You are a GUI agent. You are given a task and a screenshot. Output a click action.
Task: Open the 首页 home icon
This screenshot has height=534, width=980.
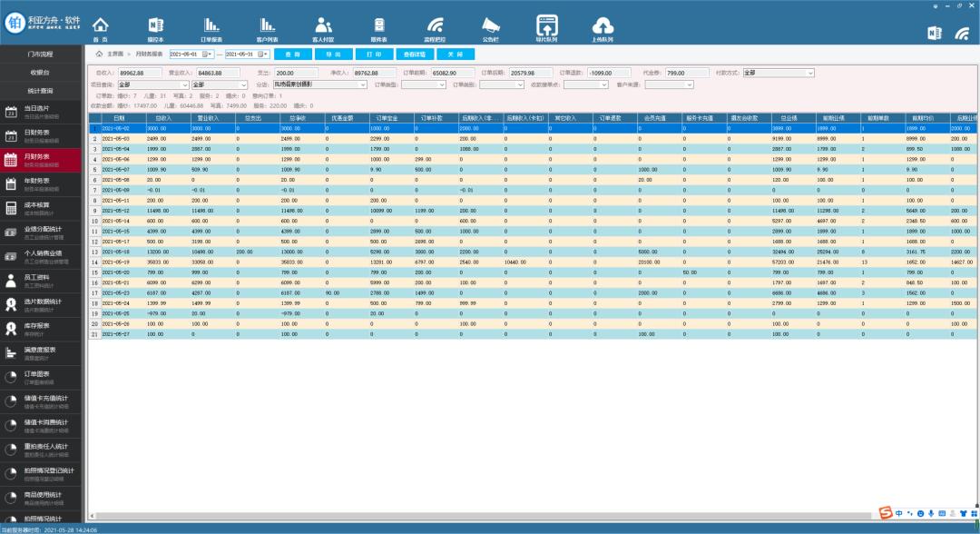click(x=101, y=28)
